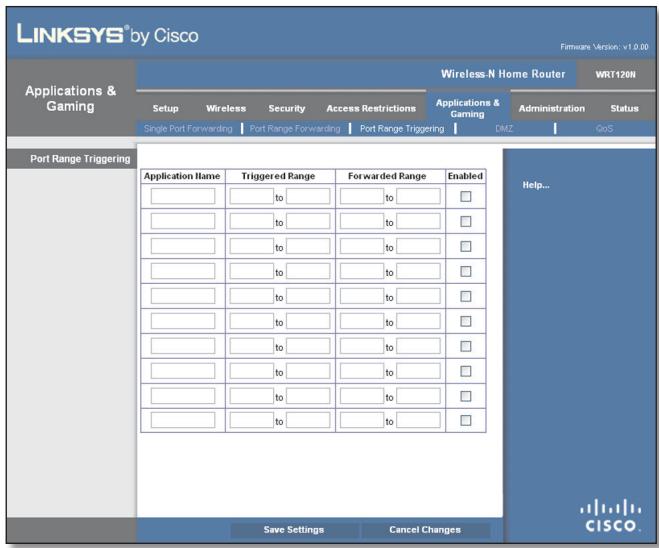Focus the second row's Forwarded Range end field

[419, 221]
